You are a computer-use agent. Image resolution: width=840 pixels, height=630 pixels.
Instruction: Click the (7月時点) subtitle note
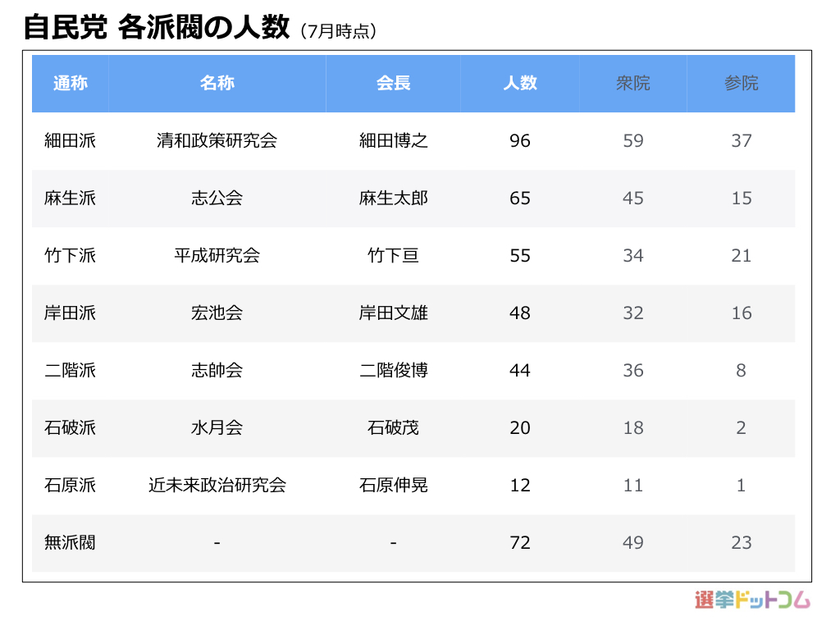point(338,31)
